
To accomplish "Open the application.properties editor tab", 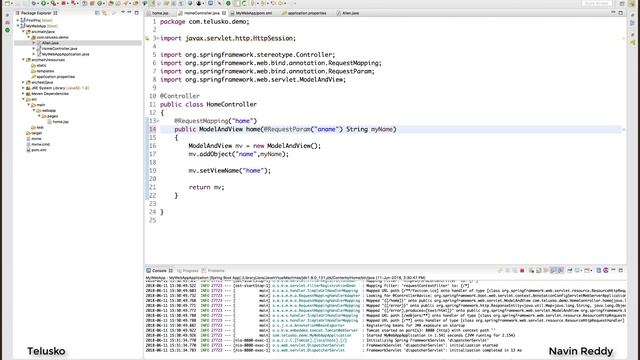I will [307, 13].
